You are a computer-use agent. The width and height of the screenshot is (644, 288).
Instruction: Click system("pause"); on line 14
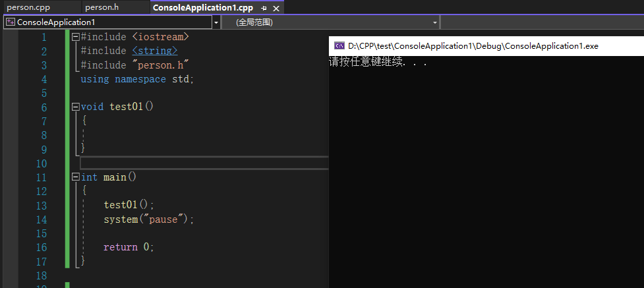coord(148,219)
